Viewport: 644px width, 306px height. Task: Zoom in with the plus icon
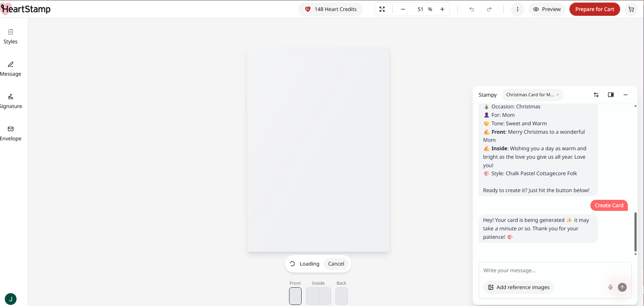click(x=442, y=9)
